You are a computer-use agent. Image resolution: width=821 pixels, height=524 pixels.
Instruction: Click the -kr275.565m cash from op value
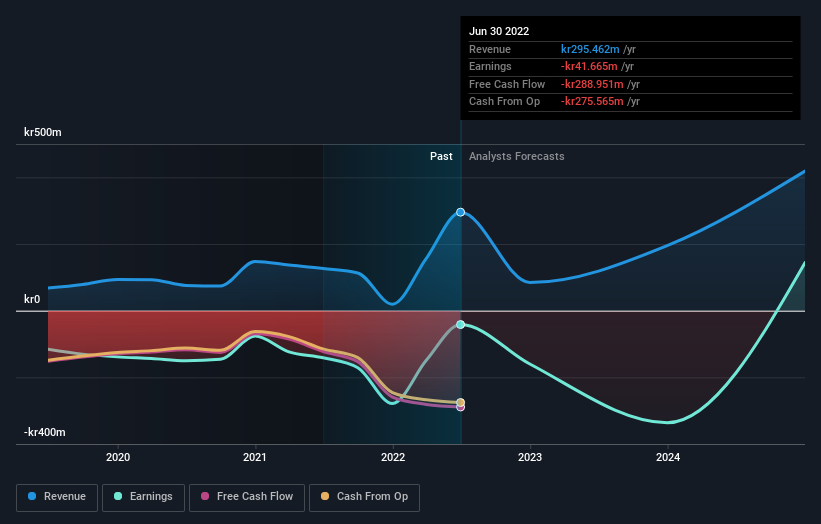point(592,102)
